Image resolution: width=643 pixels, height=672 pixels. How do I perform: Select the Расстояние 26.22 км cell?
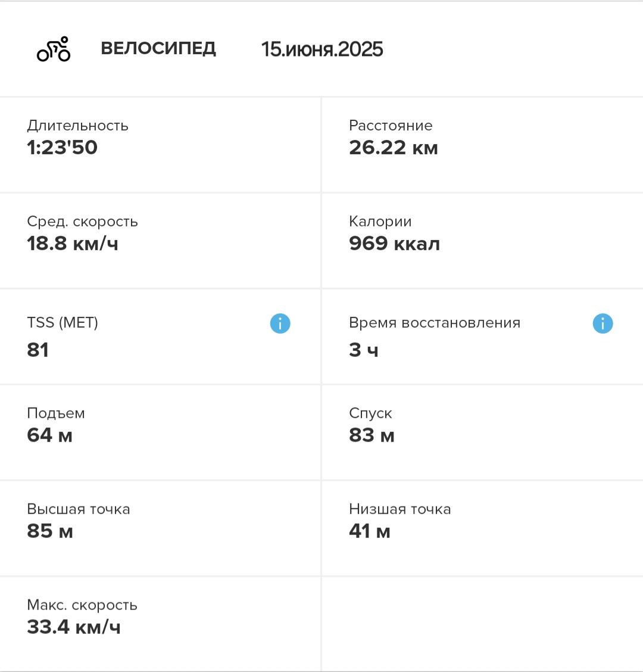(x=483, y=145)
